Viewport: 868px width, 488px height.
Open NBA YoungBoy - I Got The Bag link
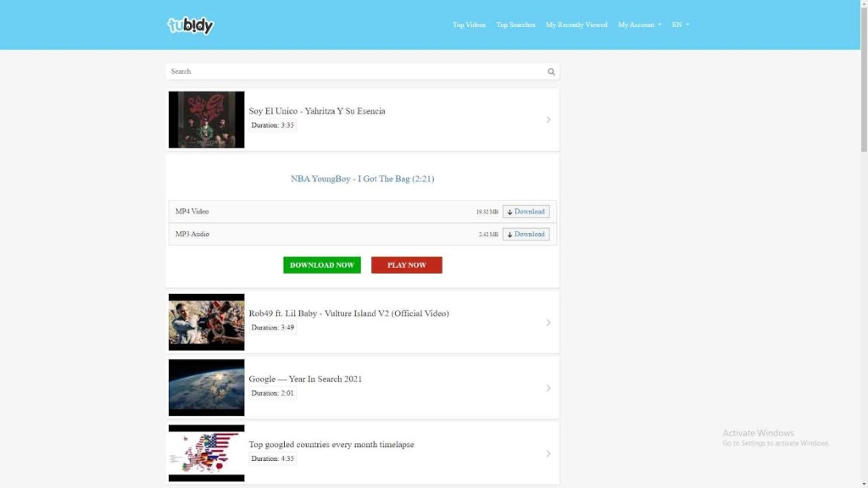click(363, 179)
